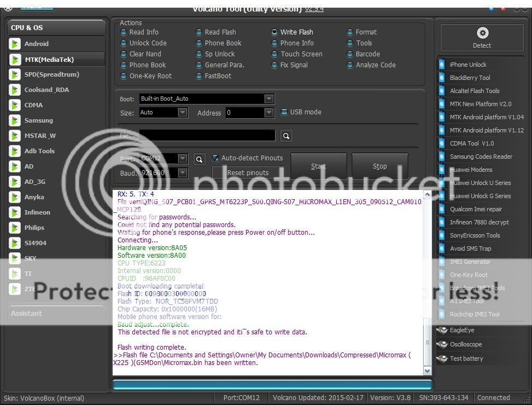Open Huawei Modems tool

[x=471, y=170]
